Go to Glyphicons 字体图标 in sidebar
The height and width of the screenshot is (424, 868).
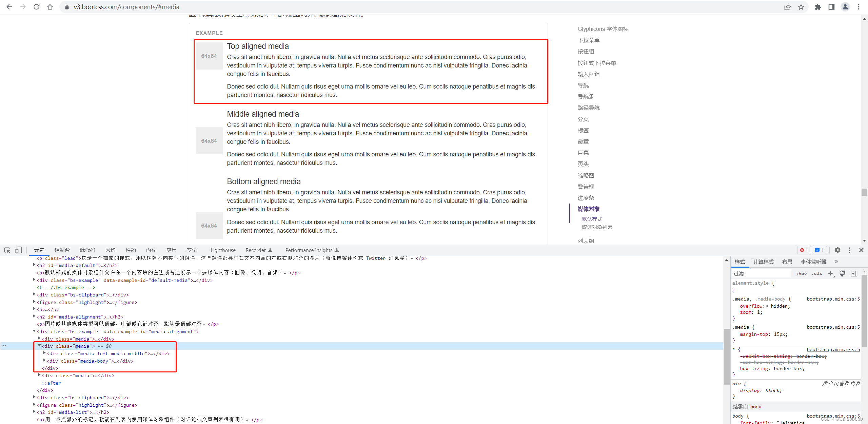coord(603,29)
